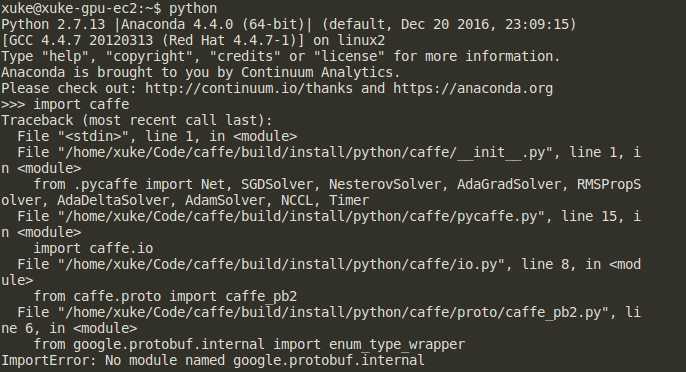Click the 'from caffe.proto import caffe_pb2' line
Image resolution: width=686 pixels, height=372 pixels.
165,296
